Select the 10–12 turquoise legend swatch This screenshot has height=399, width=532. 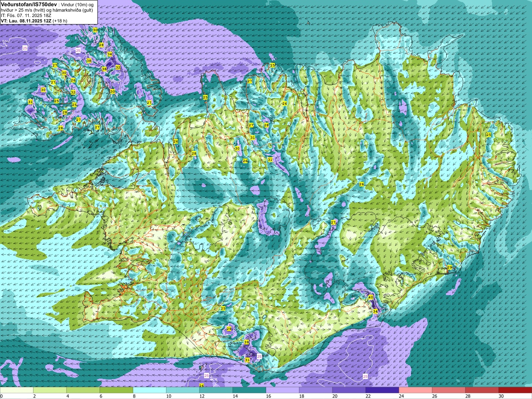point(183,390)
